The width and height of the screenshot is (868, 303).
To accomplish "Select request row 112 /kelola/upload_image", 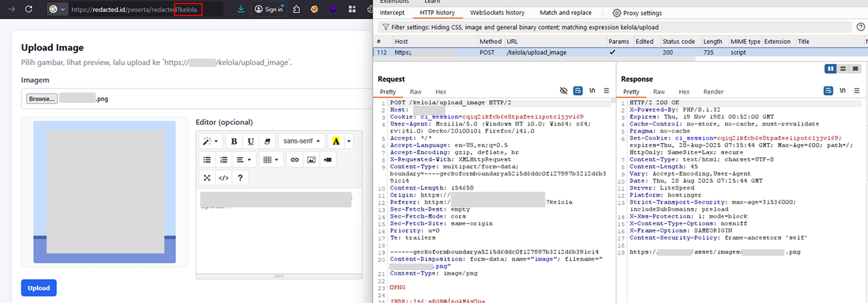I will pyautogui.click(x=621, y=52).
